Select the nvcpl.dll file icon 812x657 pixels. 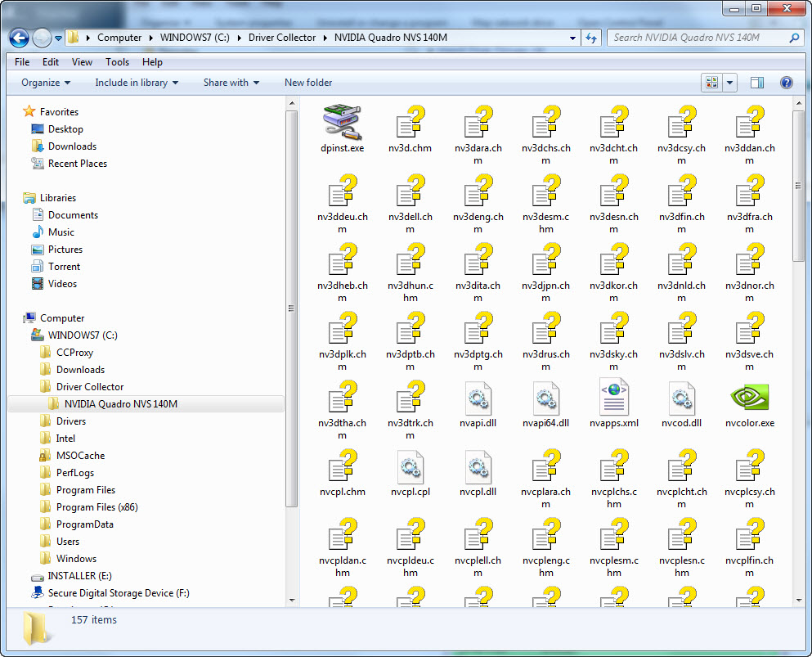(x=478, y=466)
